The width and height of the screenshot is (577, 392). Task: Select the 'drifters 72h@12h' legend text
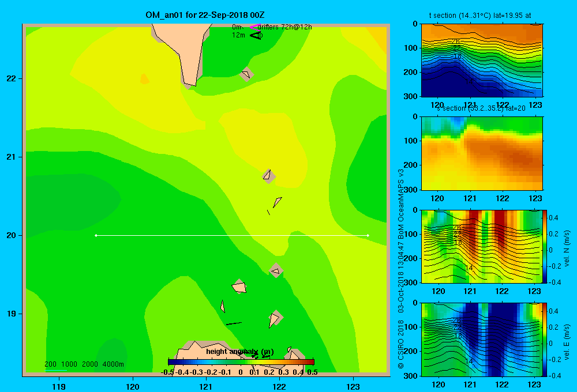[x=284, y=27]
